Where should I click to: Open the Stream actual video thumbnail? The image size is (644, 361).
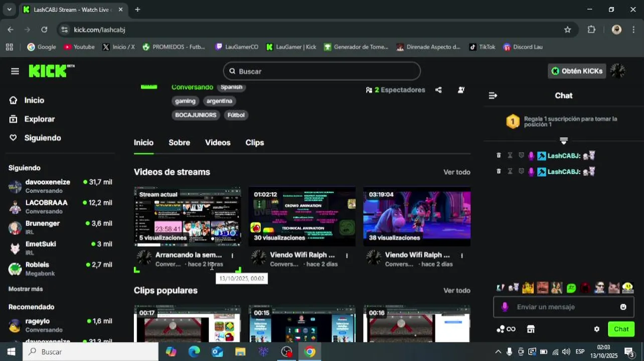187,217
